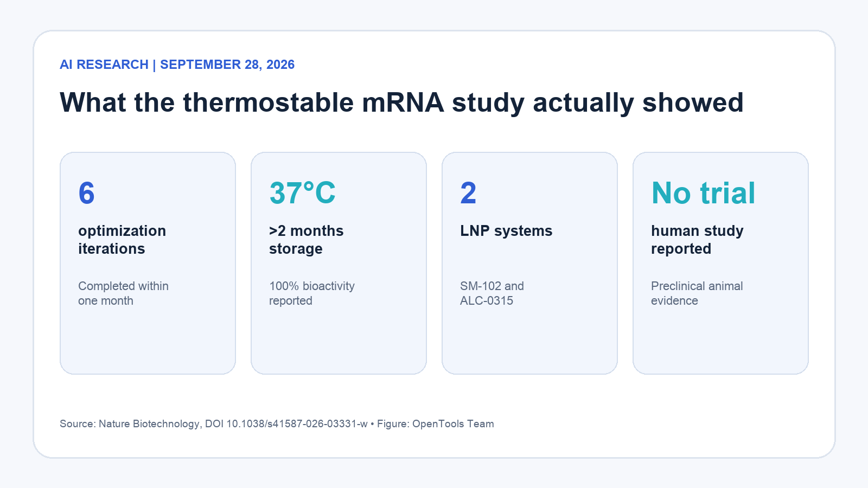Image resolution: width=868 pixels, height=488 pixels.
Task: Click the AI RESEARCH date header line
Action: [x=177, y=65]
